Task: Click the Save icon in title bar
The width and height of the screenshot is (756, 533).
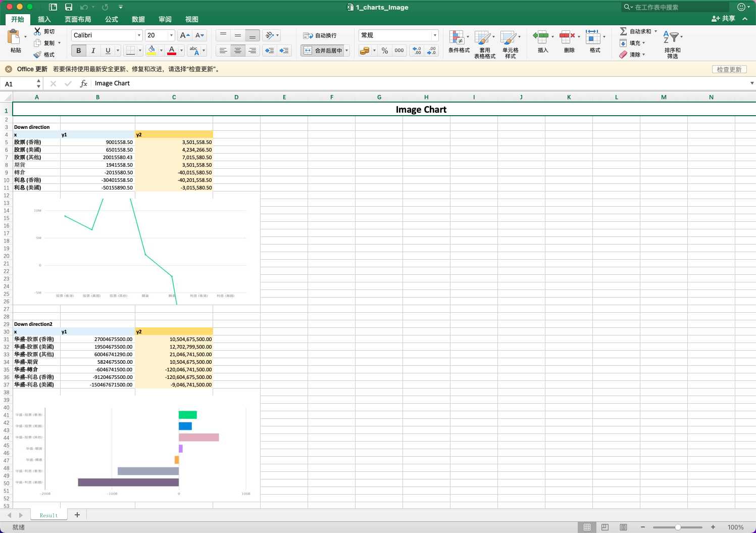Action: click(x=69, y=7)
